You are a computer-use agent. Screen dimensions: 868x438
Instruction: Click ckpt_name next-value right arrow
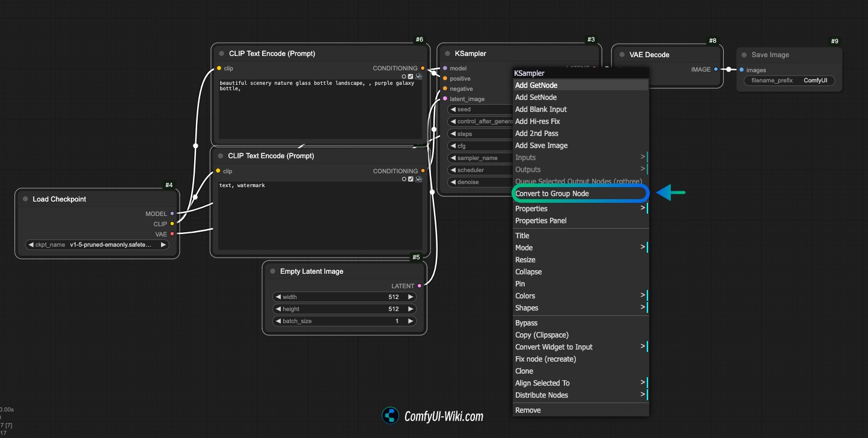click(x=163, y=245)
